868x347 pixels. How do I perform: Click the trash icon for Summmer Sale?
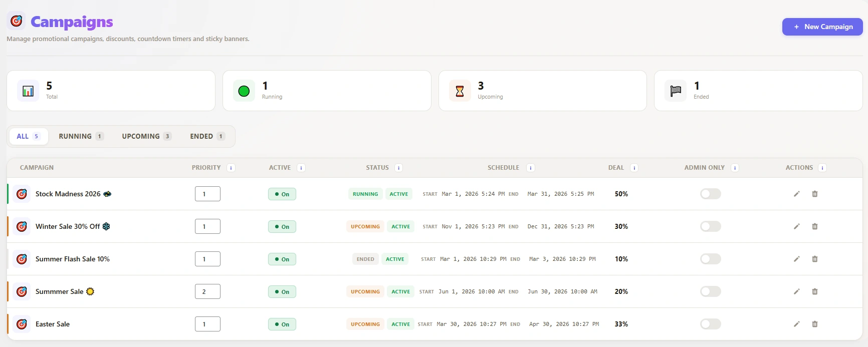[814, 291]
